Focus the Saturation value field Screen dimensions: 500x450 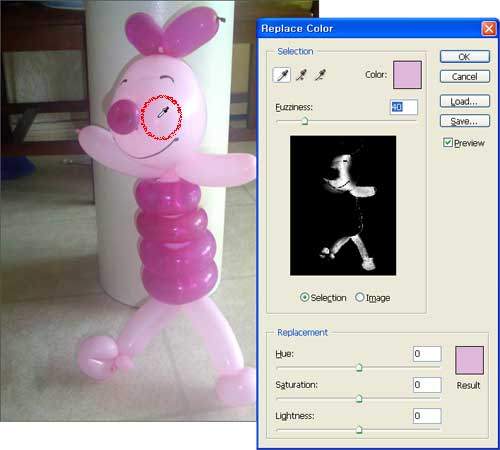coord(427,385)
